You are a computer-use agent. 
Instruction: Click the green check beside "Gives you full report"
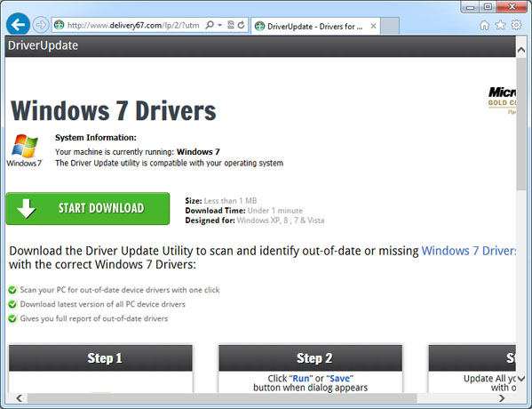coord(12,318)
